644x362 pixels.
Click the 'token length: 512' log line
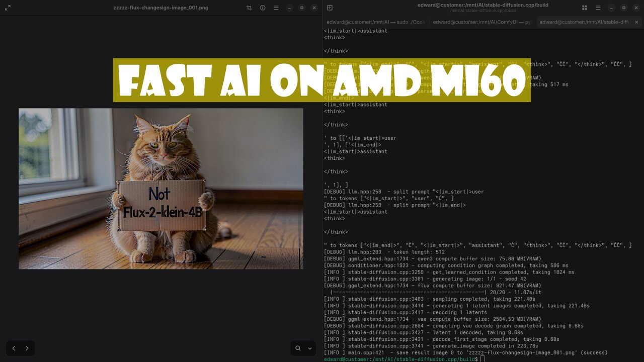pyautogui.click(x=384, y=252)
